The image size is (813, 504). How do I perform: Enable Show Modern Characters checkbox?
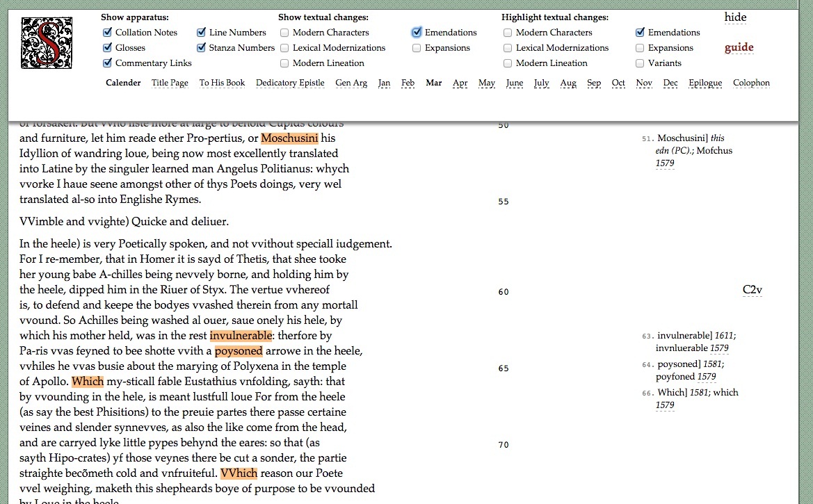pos(285,33)
